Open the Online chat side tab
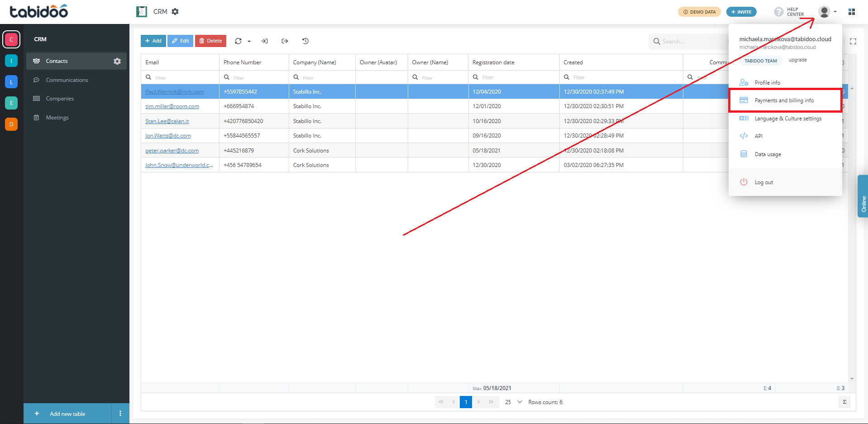 tap(863, 196)
